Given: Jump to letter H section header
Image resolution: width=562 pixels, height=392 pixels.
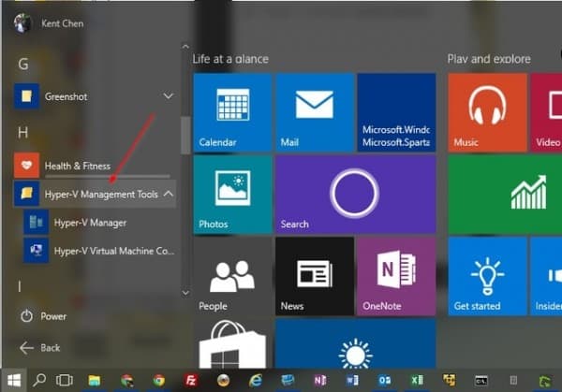Looking at the screenshot, I should (22, 133).
